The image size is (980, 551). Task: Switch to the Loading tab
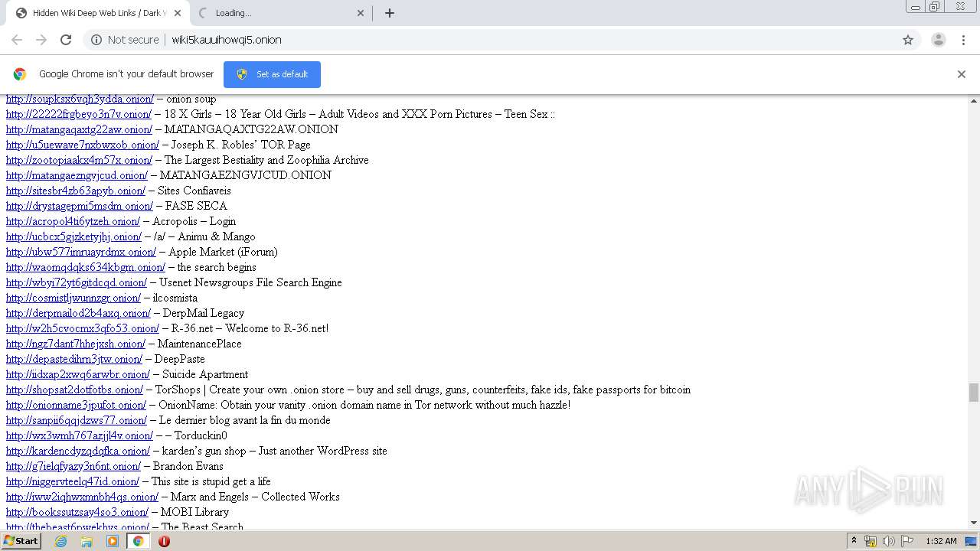[x=280, y=13]
